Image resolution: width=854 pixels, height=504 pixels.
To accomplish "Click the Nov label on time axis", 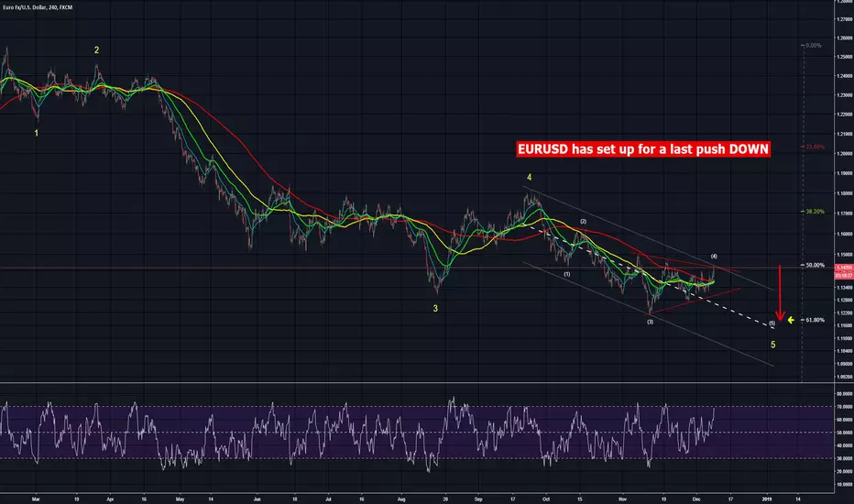I will point(623,499).
